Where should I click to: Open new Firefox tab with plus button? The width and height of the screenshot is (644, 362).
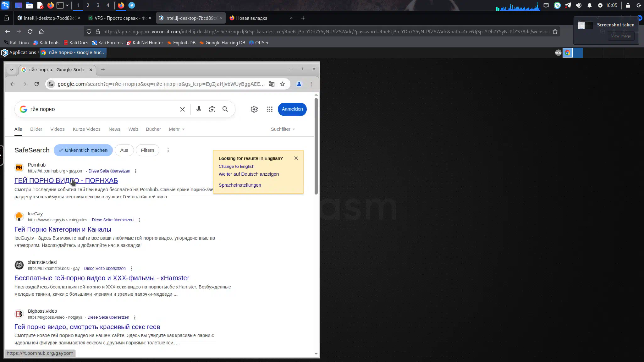(303, 18)
